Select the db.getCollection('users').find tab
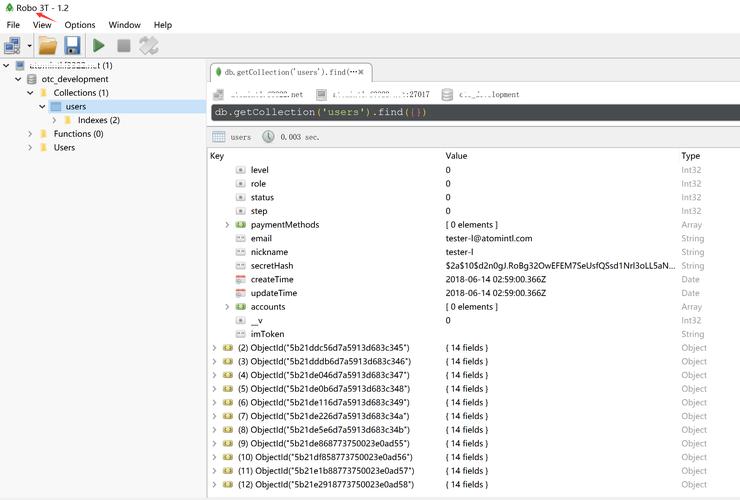 click(289, 72)
